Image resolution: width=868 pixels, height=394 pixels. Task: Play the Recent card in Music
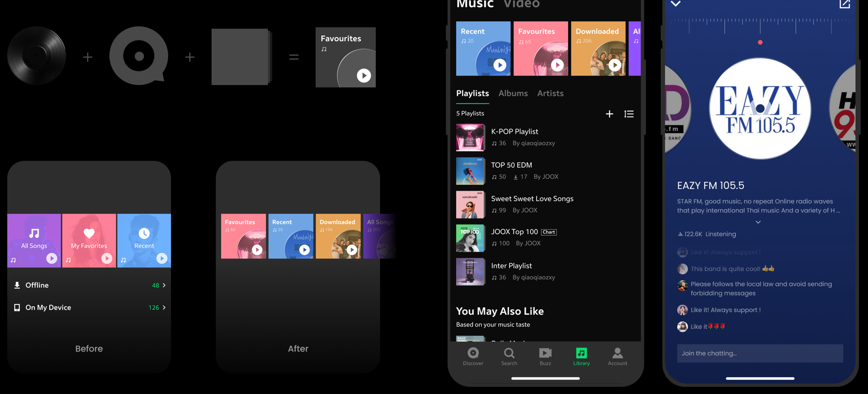tap(500, 65)
